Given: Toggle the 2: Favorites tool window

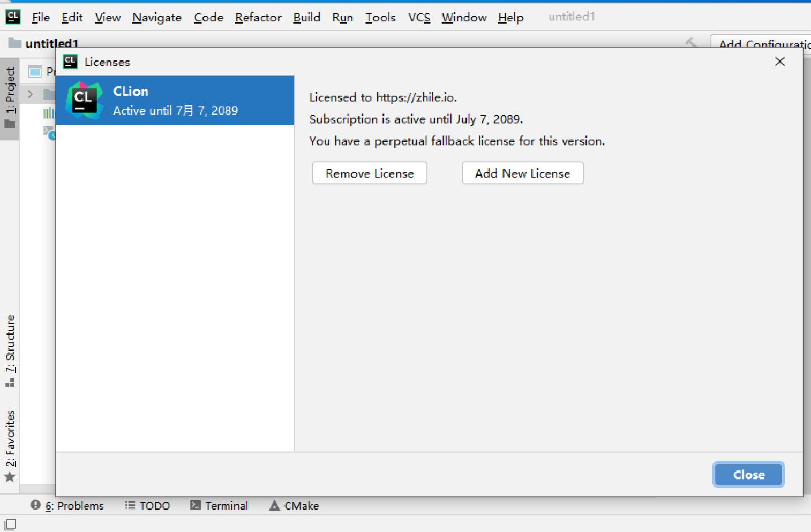Looking at the screenshot, I should (10, 445).
